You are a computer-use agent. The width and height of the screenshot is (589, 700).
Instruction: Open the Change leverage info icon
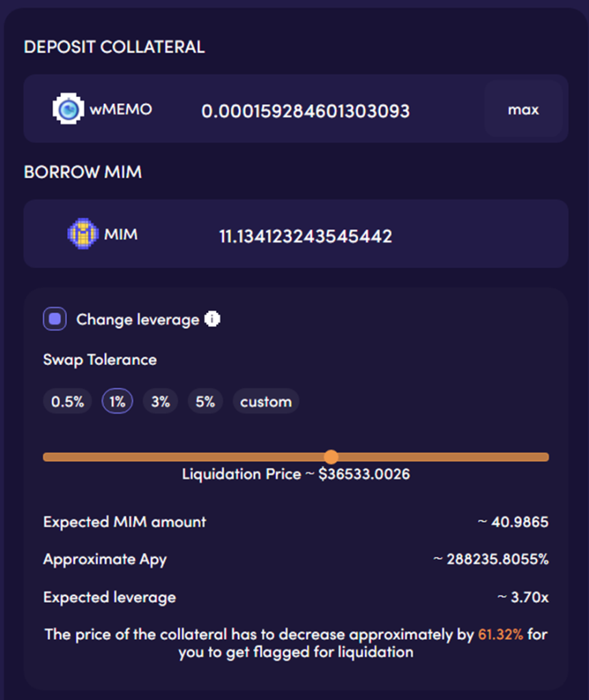point(212,319)
